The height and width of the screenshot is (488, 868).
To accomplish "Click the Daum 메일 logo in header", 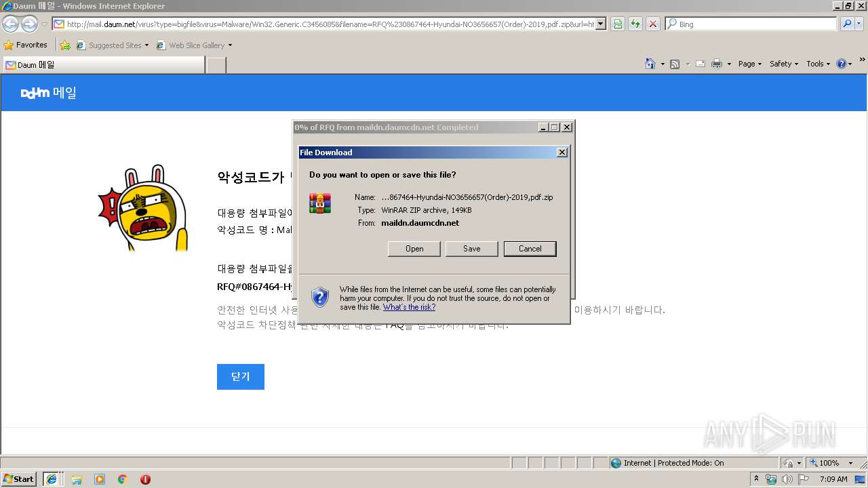I will (x=49, y=93).
